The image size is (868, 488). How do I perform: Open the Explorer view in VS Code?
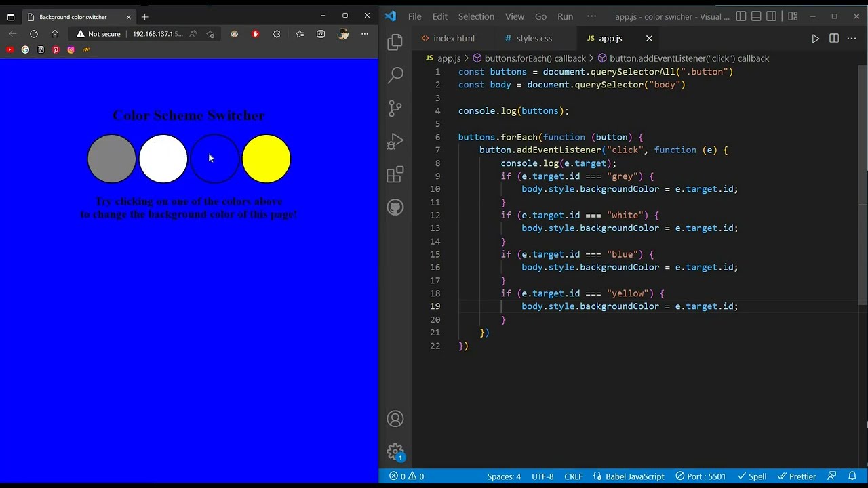395,43
